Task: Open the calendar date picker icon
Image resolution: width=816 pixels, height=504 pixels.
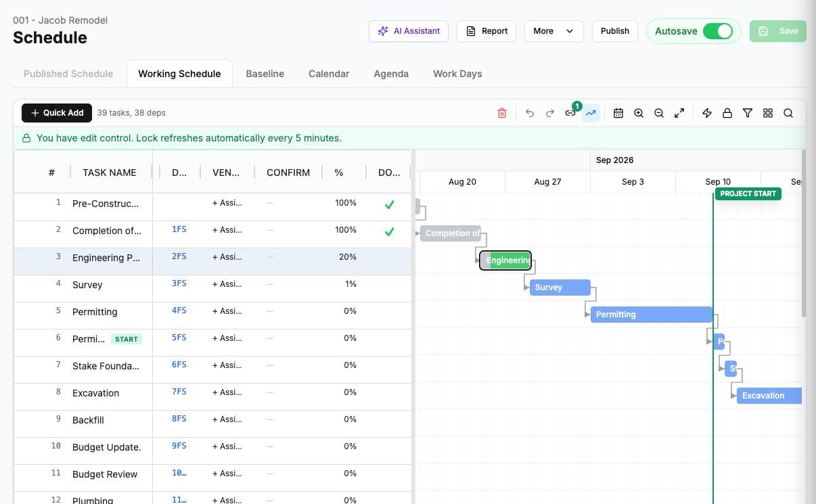Action: [x=618, y=113]
